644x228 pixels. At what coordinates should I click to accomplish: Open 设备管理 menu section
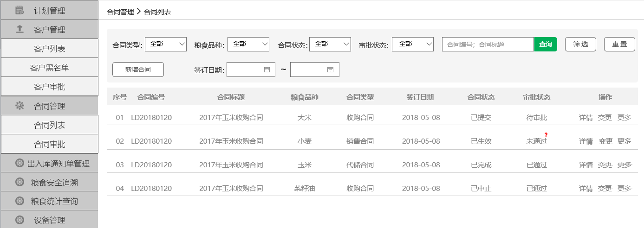coord(49,220)
